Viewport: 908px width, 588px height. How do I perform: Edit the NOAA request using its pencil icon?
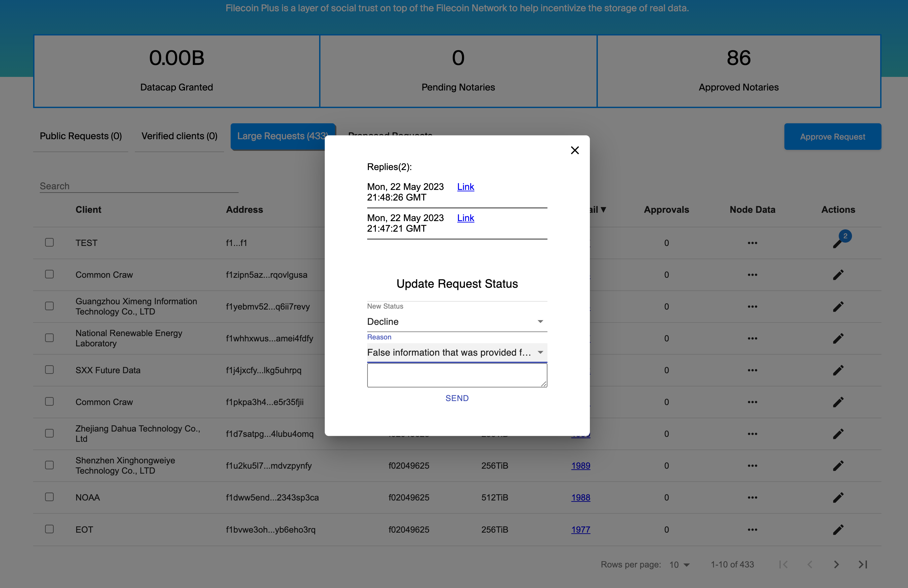point(839,497)
